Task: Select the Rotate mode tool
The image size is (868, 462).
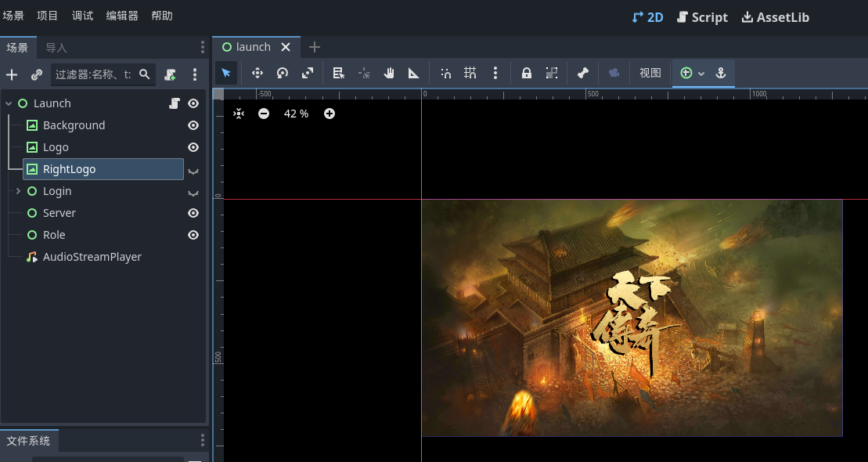Action: click(x=282, y=73)
